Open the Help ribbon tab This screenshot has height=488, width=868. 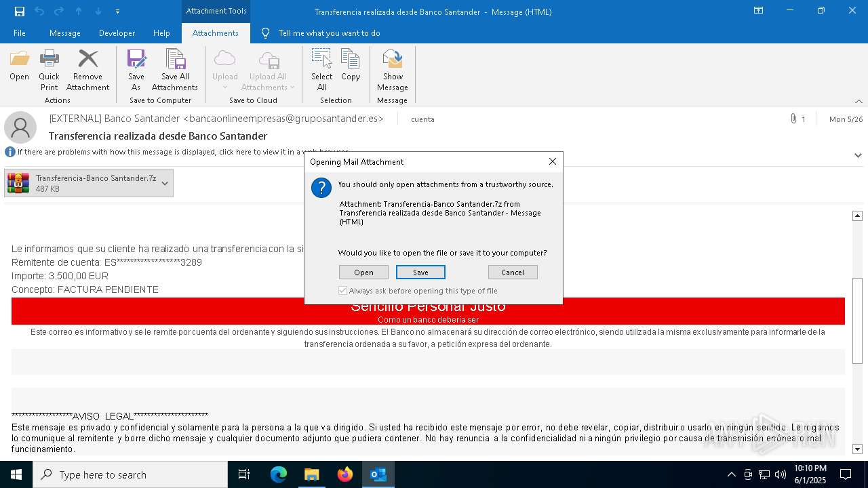click(161, 33)
